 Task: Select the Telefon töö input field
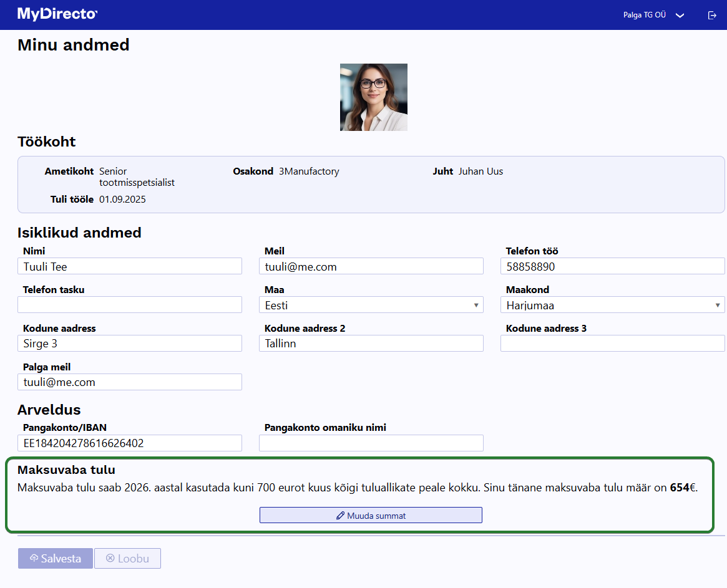[612, 266]
